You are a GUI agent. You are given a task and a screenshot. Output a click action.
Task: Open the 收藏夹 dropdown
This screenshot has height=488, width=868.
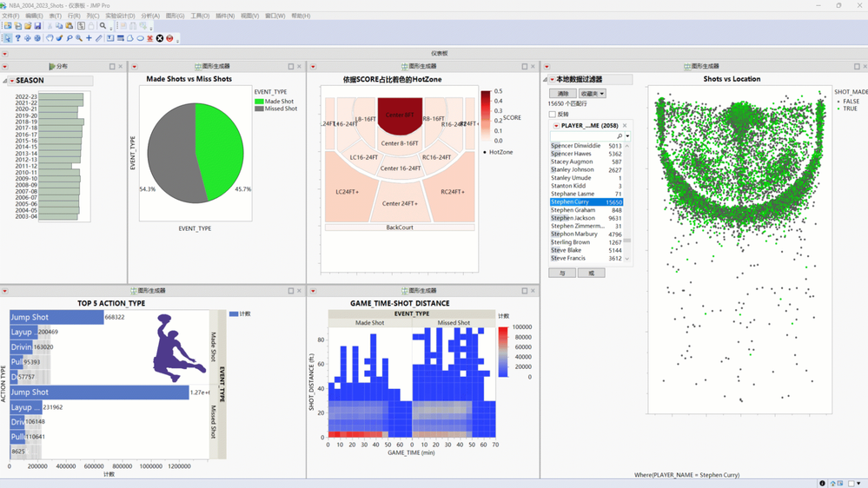[x=593, y=94]
